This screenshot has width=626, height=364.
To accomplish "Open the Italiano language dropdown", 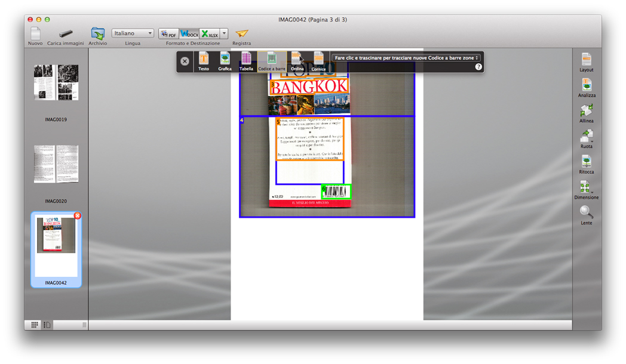I will coord(133,33).
